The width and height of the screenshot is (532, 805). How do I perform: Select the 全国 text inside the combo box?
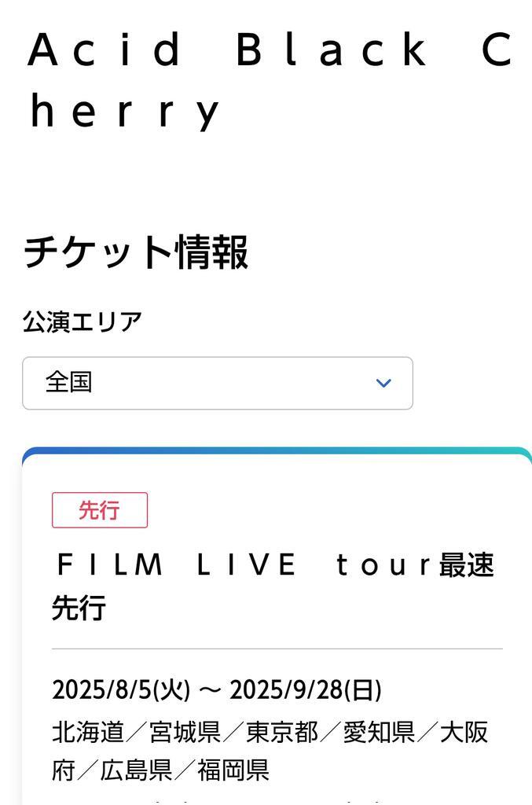[68, 383]
